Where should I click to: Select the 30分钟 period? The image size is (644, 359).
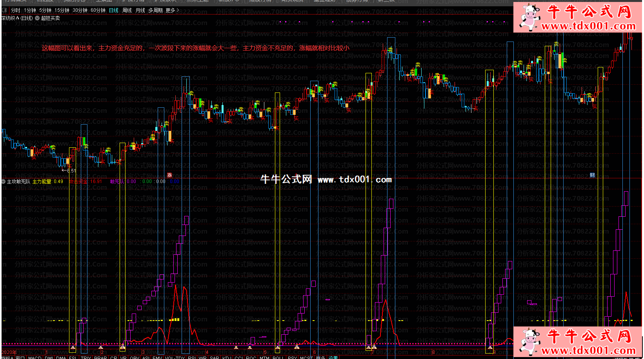[80, 10]
